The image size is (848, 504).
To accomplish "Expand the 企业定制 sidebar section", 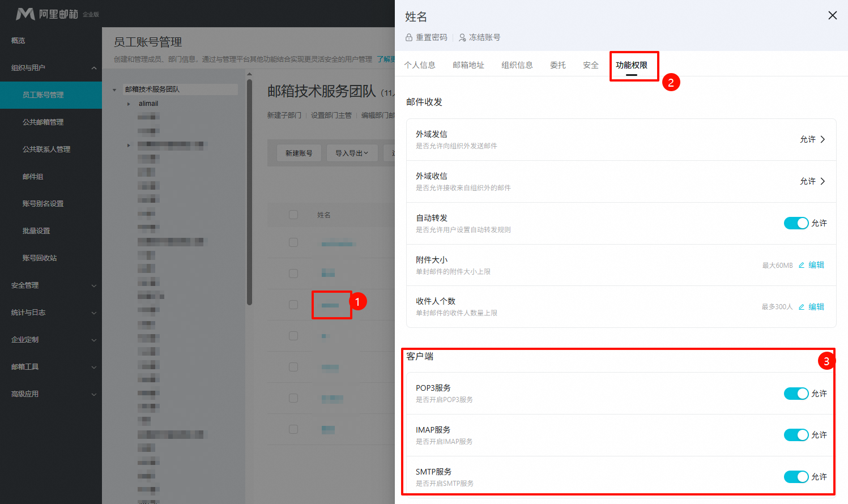I will [94, 340].
